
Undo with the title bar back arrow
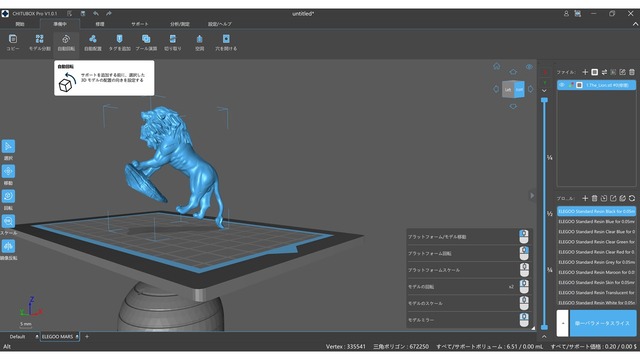pos(96,13)
